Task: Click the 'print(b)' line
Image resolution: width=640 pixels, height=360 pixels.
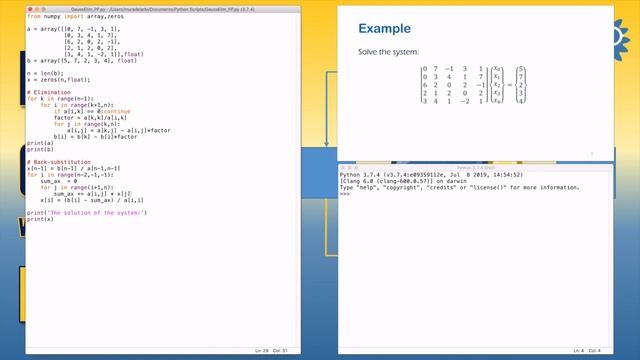Action: (40, 149)
